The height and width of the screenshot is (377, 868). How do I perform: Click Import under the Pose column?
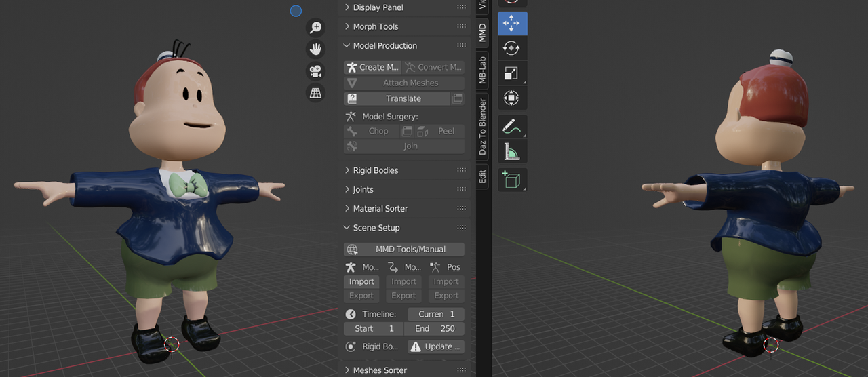(x=446, y=281)
